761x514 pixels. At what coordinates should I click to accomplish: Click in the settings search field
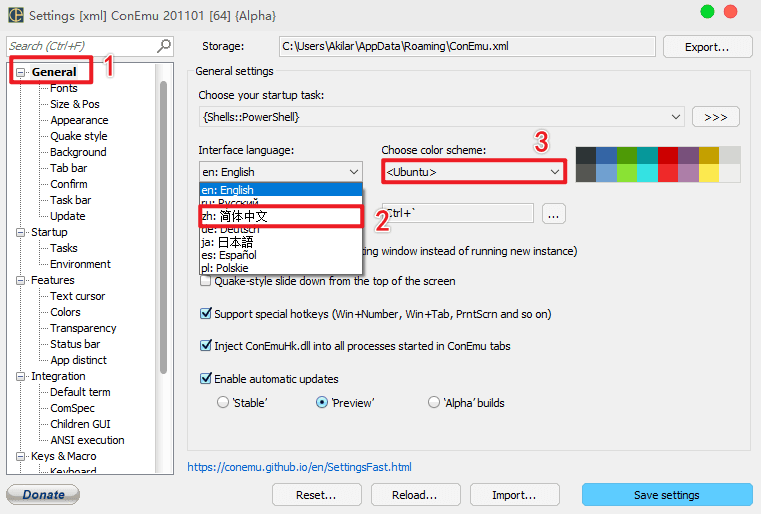tap(80, 46)
